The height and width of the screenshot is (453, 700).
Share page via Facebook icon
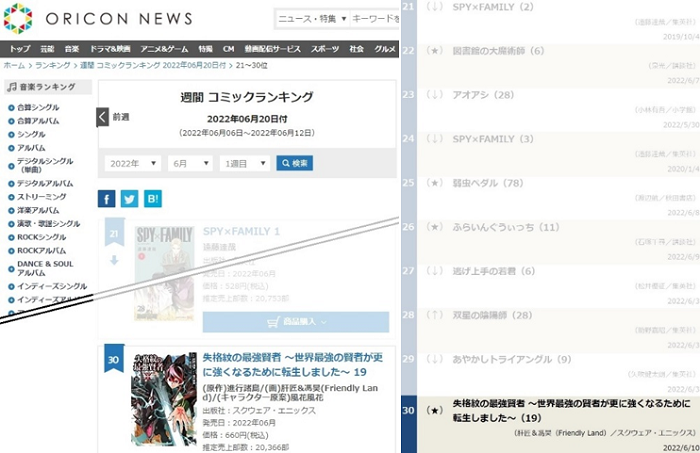106,199
